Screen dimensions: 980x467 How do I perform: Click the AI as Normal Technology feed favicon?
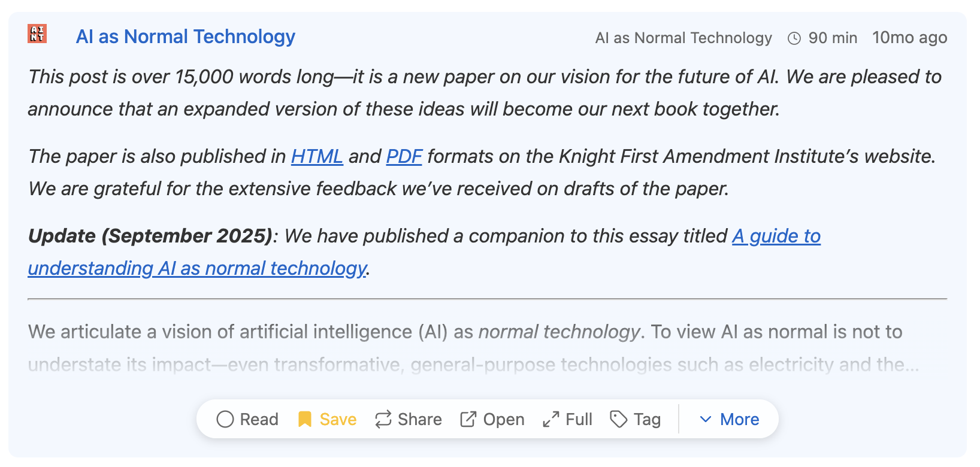pos(37,34)
